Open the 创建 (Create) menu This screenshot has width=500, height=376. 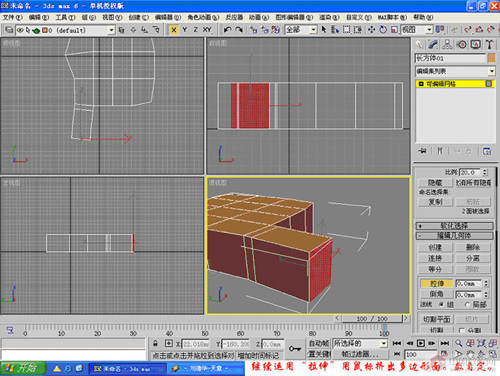[x=138, y=17]
